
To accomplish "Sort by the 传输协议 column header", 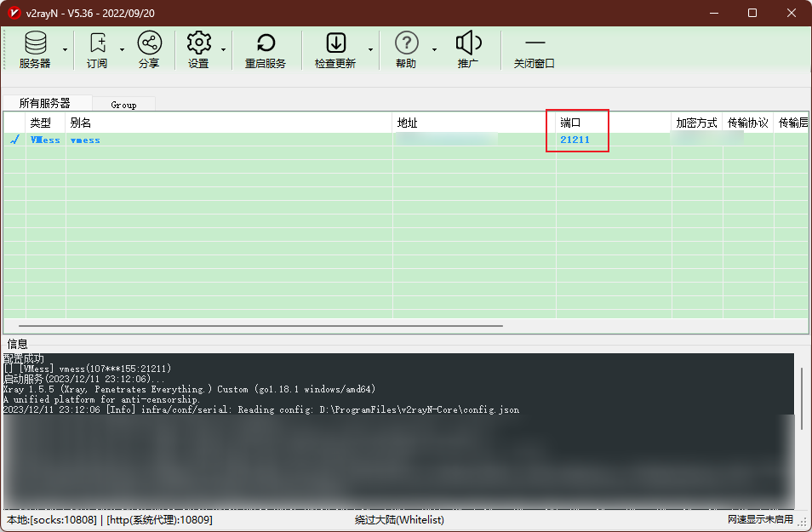I will coord(748,123).
